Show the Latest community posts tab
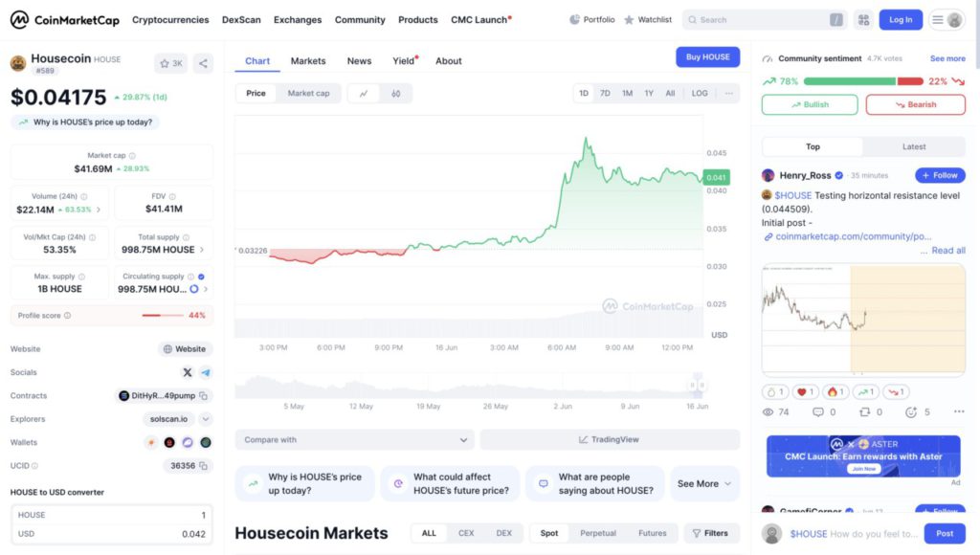 [x=914, y=146]
